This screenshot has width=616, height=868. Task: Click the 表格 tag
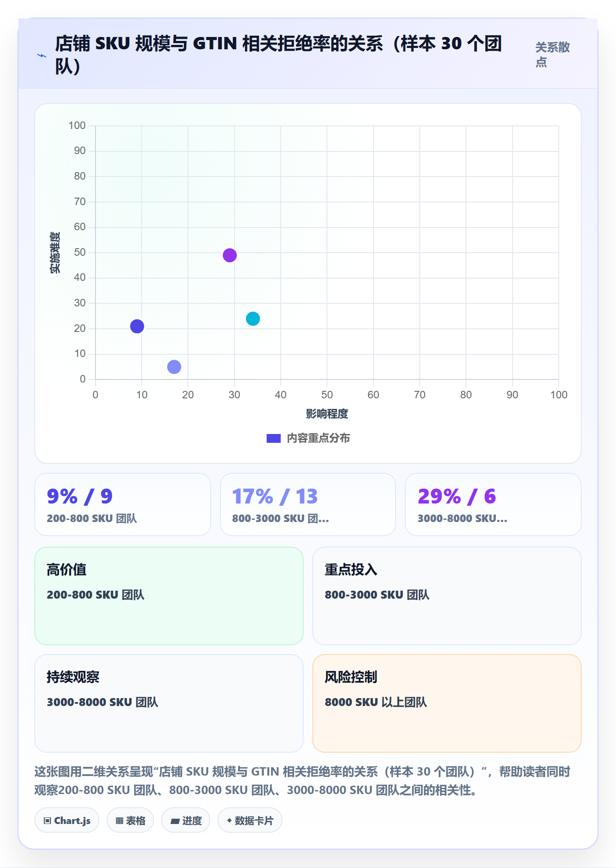(x=130, y=820)
